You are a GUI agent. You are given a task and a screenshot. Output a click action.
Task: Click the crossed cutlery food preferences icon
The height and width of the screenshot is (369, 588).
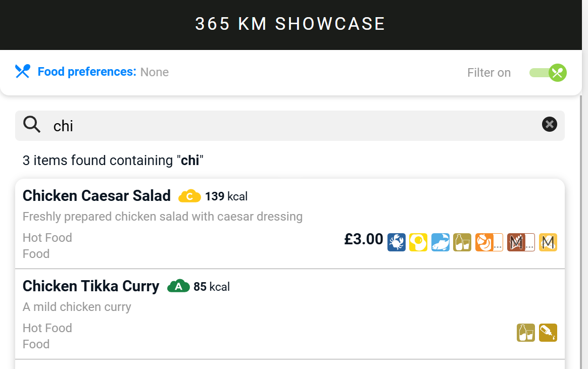pyautogui.click(x=22, y=72)
